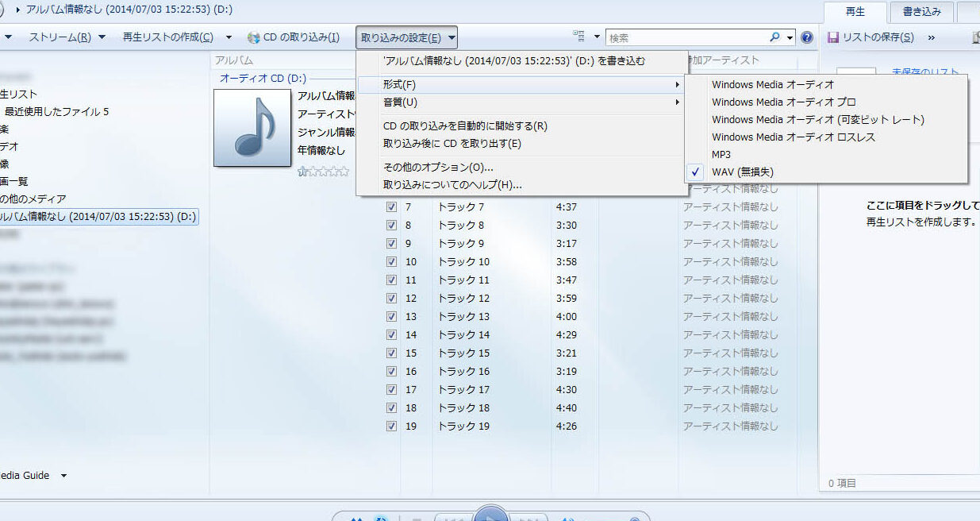Click the 0 項目 status text

[x=842, y=483]
